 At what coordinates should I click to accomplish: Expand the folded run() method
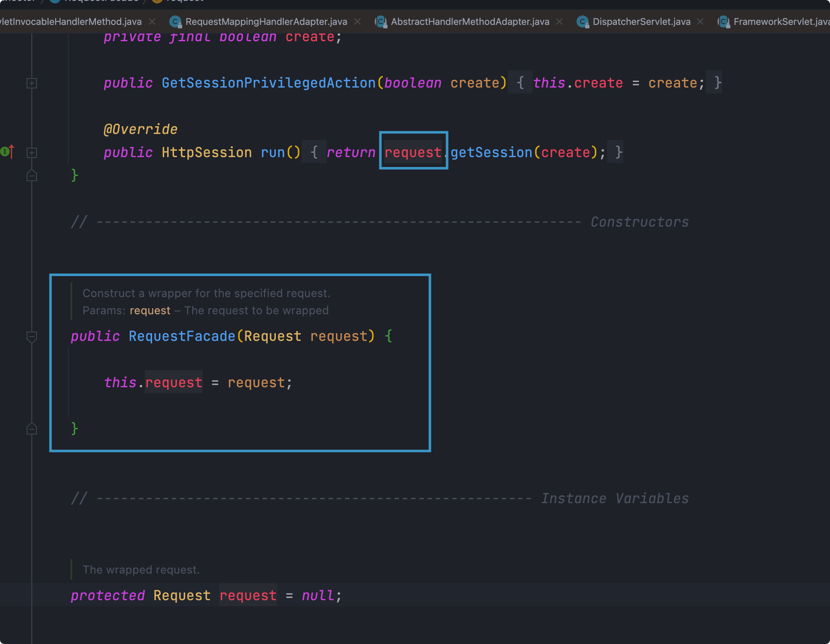click(x=32, y=153)
